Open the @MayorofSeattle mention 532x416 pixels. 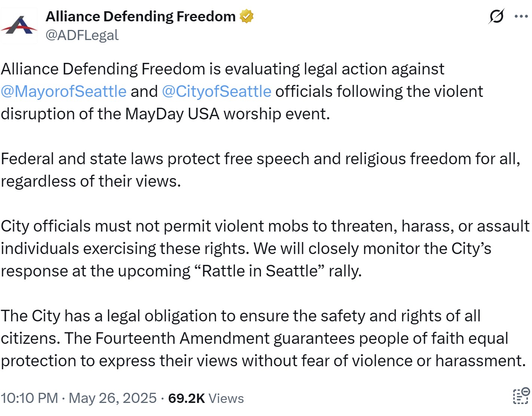coord(64,92)
